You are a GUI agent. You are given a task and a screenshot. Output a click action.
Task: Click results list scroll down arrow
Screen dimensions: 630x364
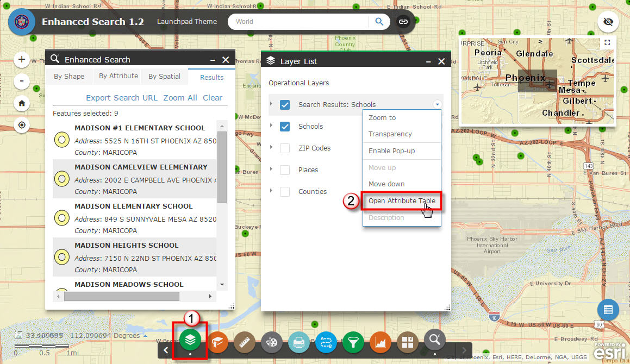point(222,285)
